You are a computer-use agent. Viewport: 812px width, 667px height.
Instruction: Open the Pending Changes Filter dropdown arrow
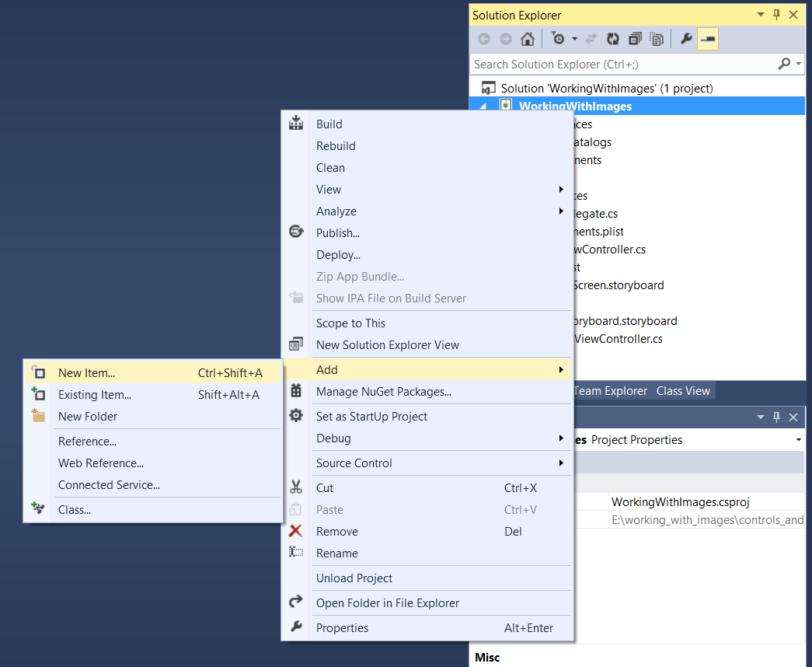click(x=575, y=39)
